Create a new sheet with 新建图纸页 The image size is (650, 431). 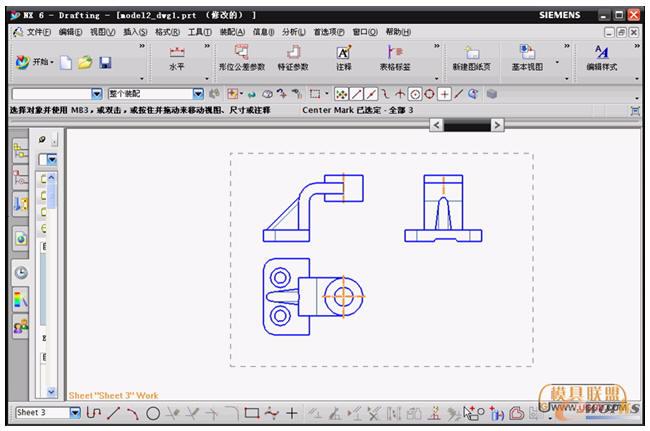click(473, 57)
